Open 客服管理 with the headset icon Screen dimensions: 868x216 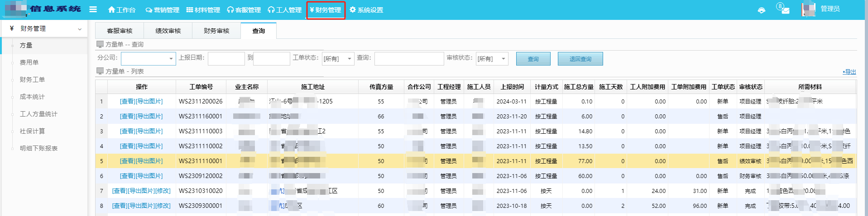[x=244, y=10]
